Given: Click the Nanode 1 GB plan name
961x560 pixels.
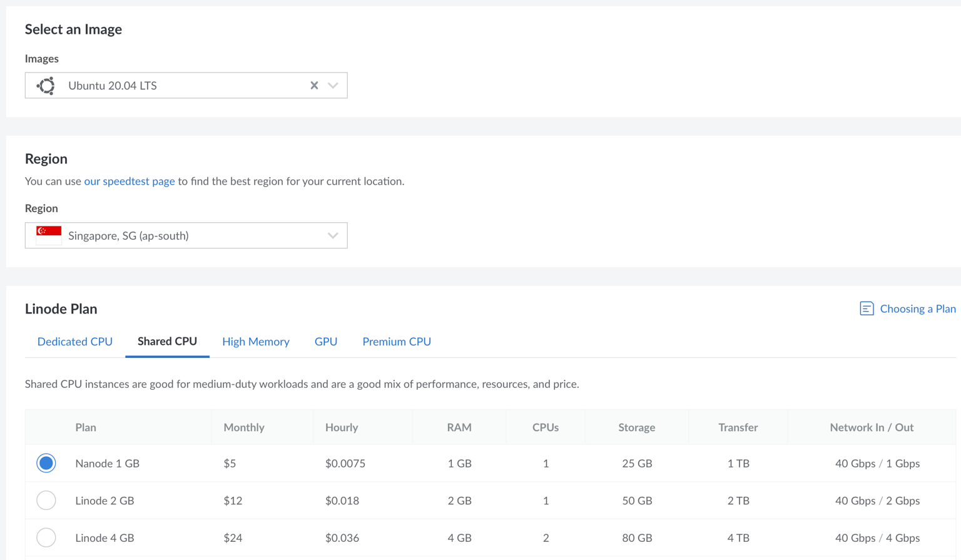Looking at the screenshot, I should pos(108,464).
